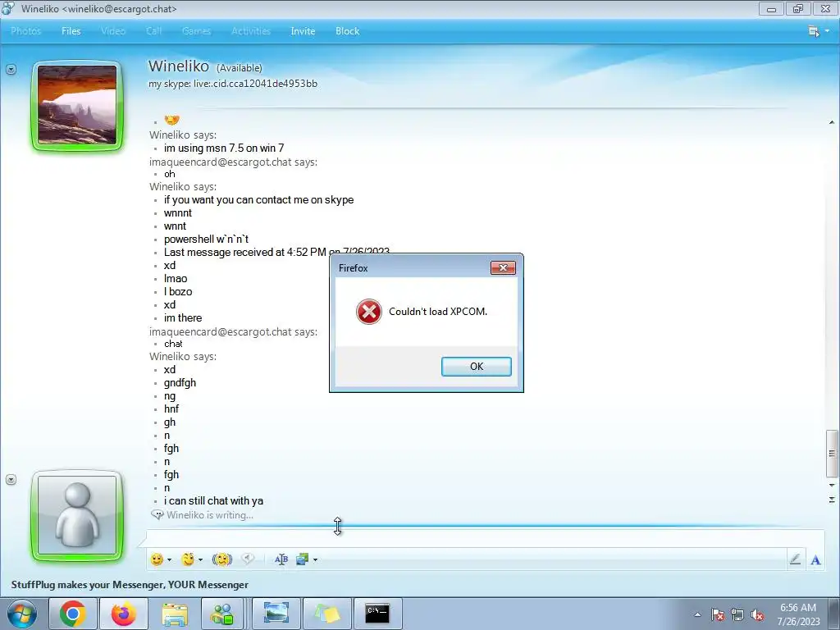Open the sticky notes taskbar icon
This screenshot has height=630, width=840.
(327, 614)
